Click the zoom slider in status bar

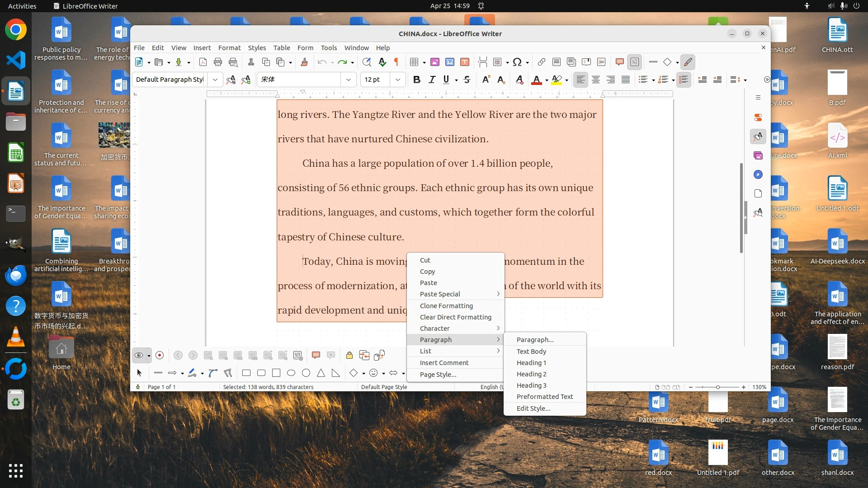click(717, 387)
